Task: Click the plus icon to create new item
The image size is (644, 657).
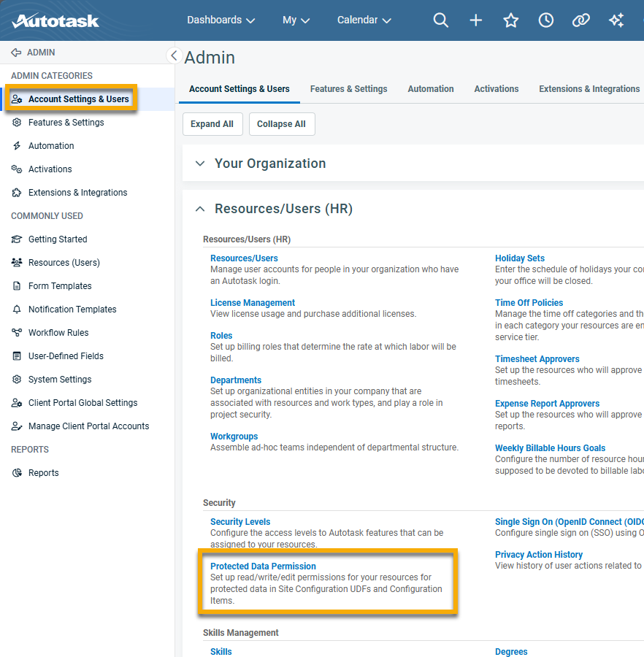Action: pos(475,20)
